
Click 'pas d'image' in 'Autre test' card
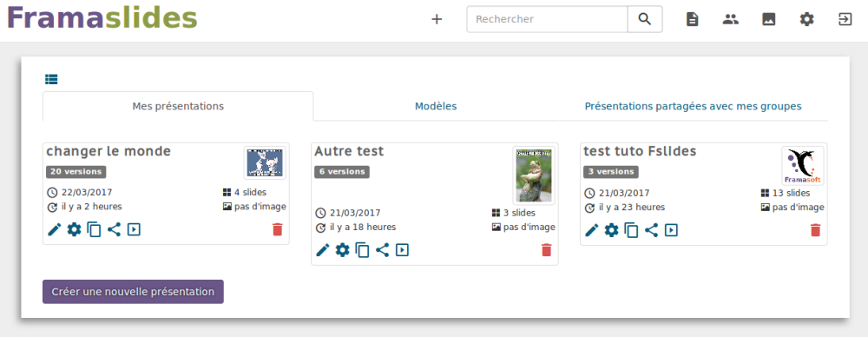pos(529,227)
